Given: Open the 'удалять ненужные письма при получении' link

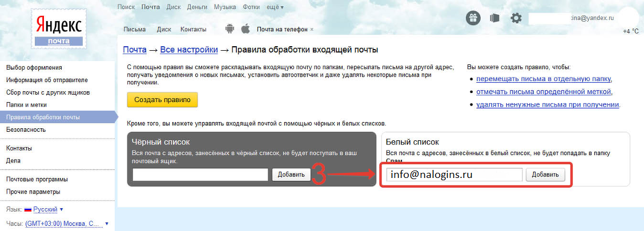Looking at the screenshot, I should [548, 104].
